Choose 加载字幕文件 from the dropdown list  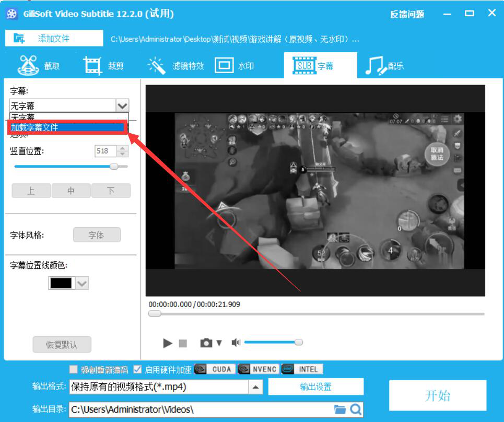[67, 127]
